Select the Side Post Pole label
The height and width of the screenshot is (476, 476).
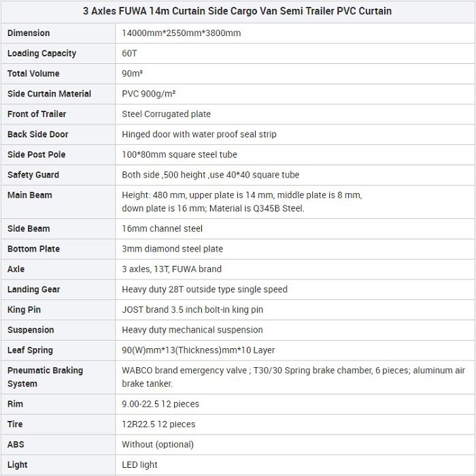click(x=37, y=154)
